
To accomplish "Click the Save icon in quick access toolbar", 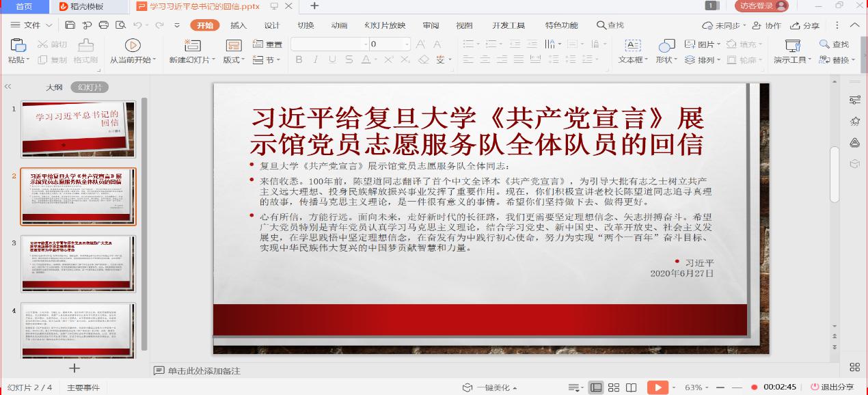I will click(70, 25).
